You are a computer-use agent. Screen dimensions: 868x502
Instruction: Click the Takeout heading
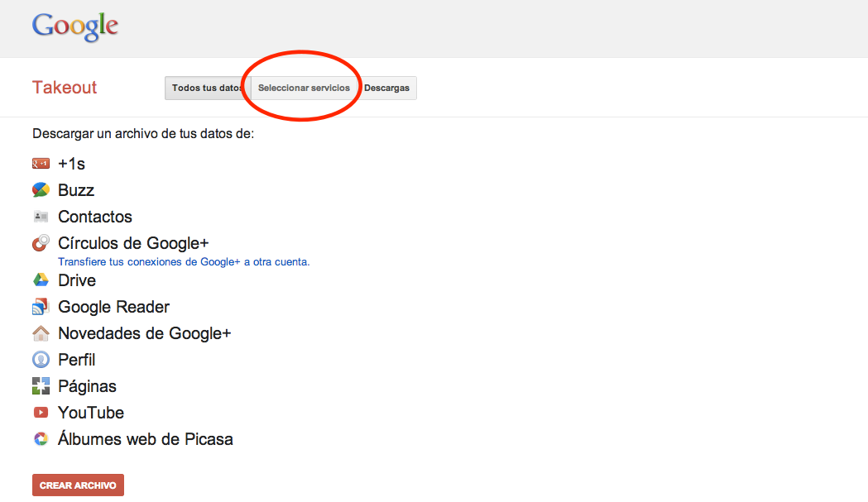click(65, 88)
